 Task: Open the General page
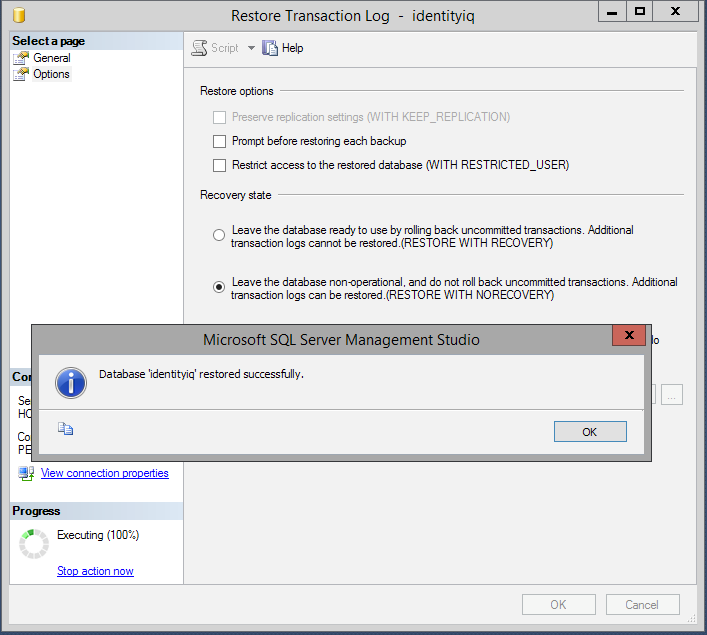coord(52,58)
